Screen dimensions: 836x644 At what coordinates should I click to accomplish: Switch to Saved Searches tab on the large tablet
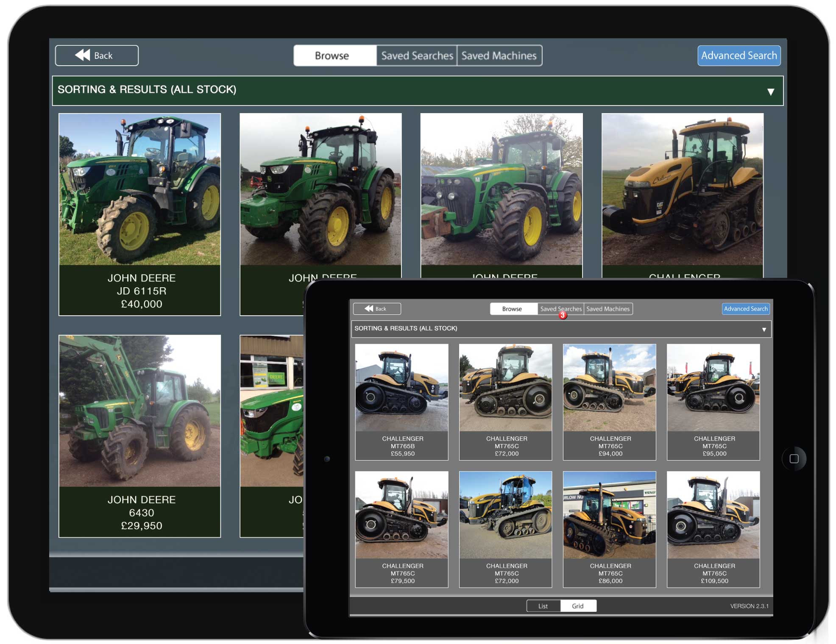click(x=417, y=56)
